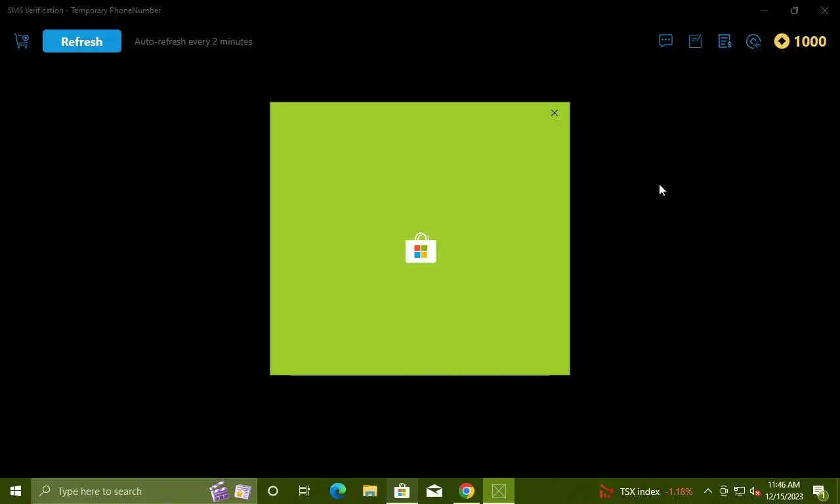
Task: Click the TSX index news widget
Action: [646, 491]
